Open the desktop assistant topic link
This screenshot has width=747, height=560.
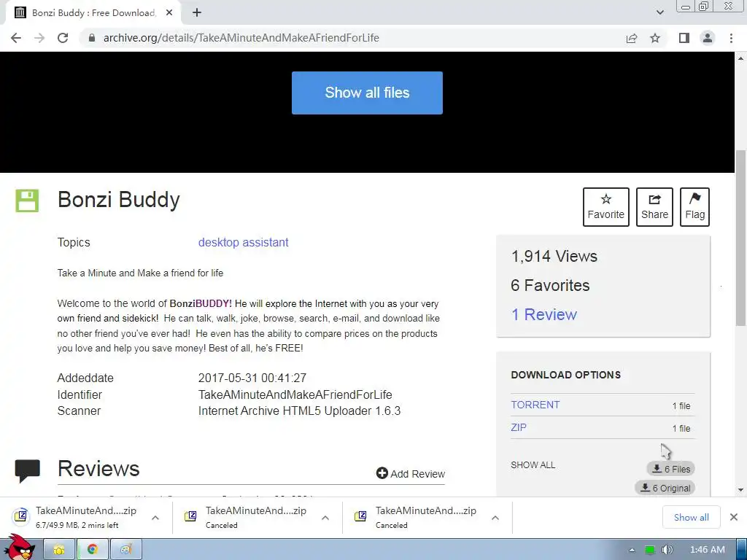243,242
